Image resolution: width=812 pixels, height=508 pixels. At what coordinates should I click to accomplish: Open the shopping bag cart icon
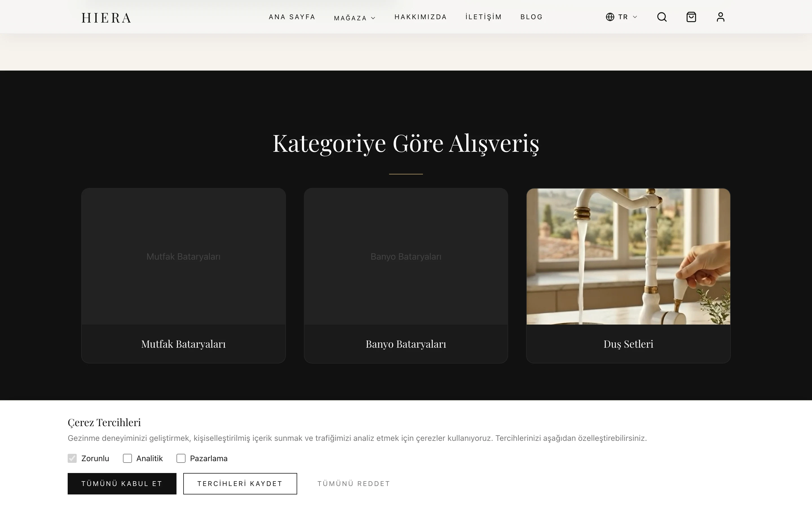(691, 17)
